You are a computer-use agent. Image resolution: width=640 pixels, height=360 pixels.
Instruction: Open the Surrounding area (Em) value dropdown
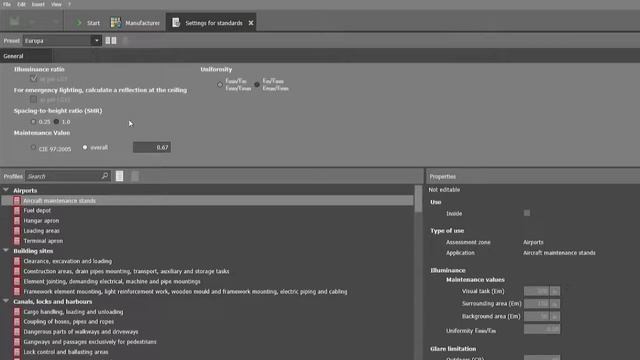(x=555, y=304)
